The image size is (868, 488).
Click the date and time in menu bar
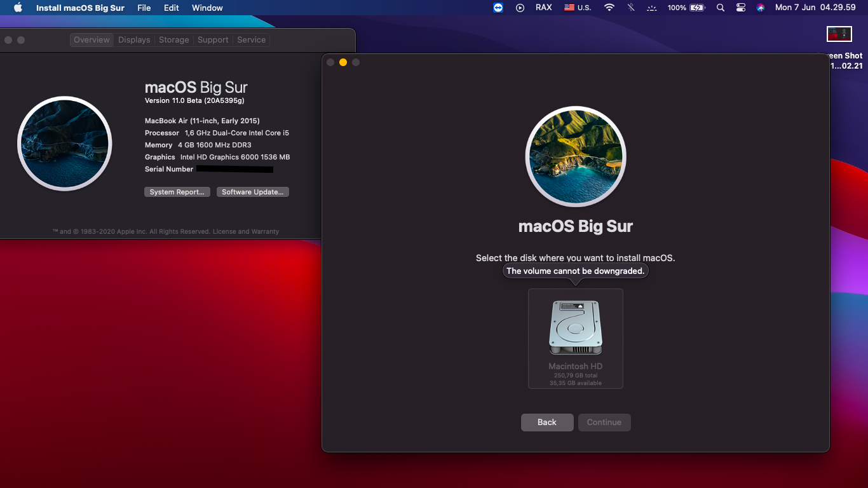click(816, 8)
